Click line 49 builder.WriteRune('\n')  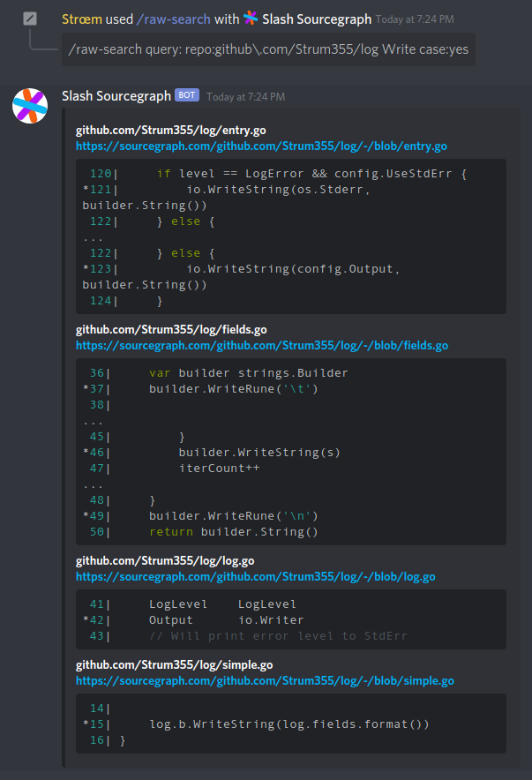coord(200,516)
